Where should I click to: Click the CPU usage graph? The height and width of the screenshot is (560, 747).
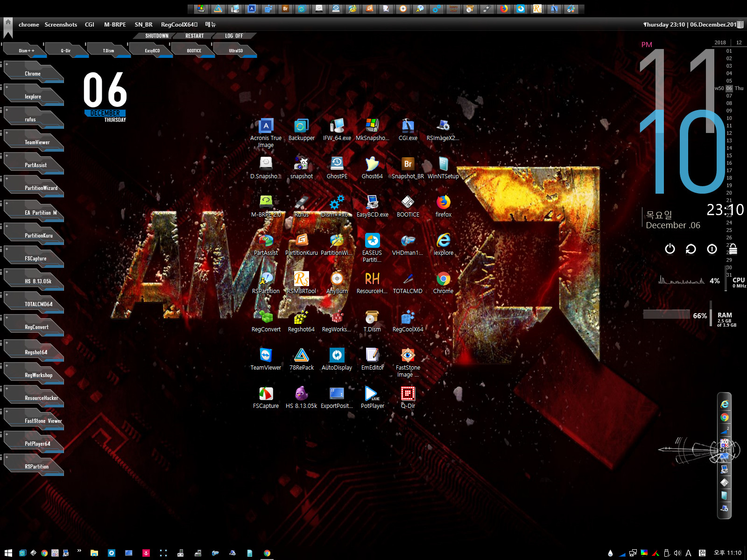682,280
